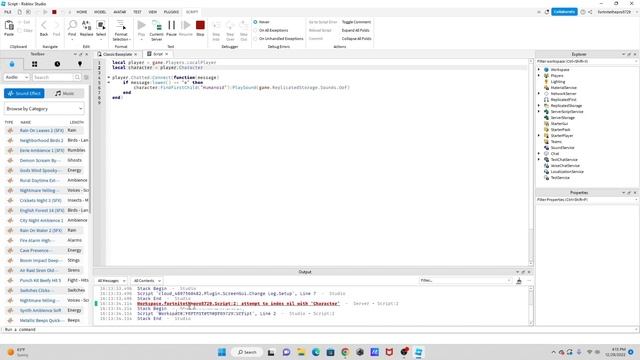This screenshot has width=640, height=360.
Task: Select On Unhandled Exceptions option
Action: tap(256, 39)
